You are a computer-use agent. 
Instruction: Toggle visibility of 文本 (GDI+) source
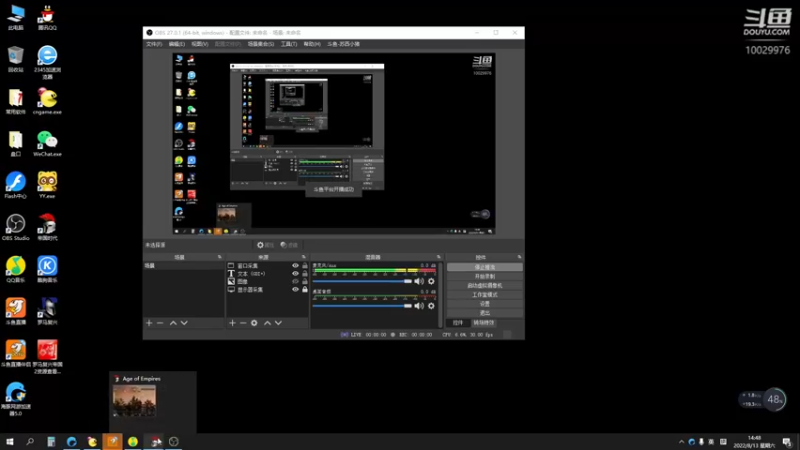[x=295, y=273]
